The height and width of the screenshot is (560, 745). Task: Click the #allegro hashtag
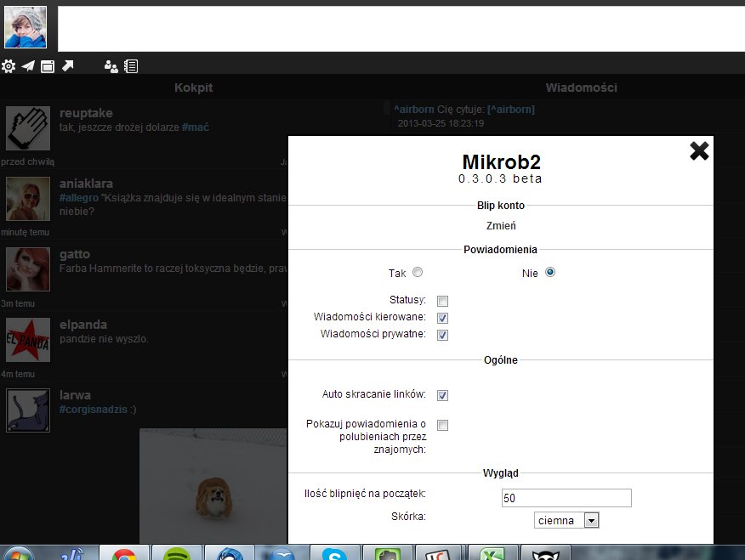(79, 197)
